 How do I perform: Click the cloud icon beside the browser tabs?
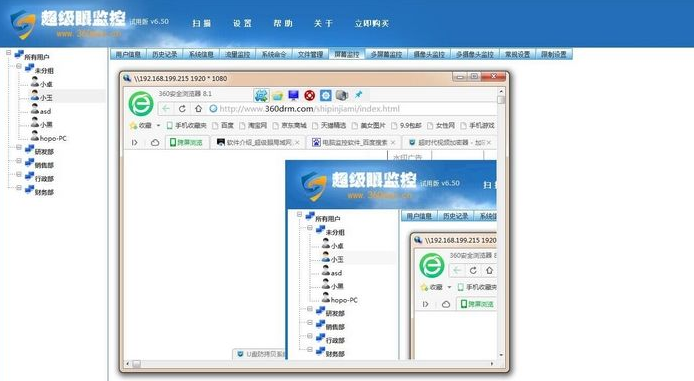154,142
